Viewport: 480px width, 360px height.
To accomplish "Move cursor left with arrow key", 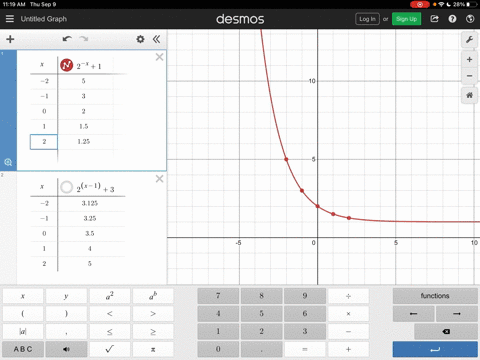I will coord(413,314).
